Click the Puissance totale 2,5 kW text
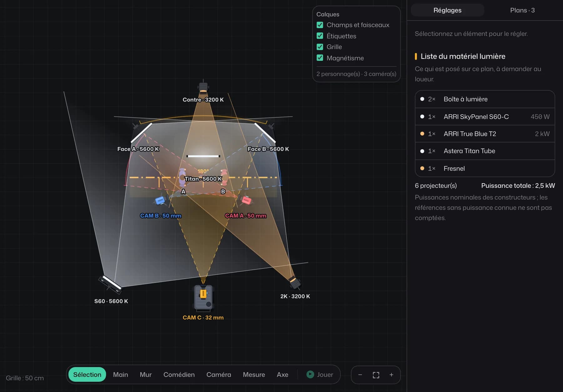Screen dimensions: 563x392 518,186
